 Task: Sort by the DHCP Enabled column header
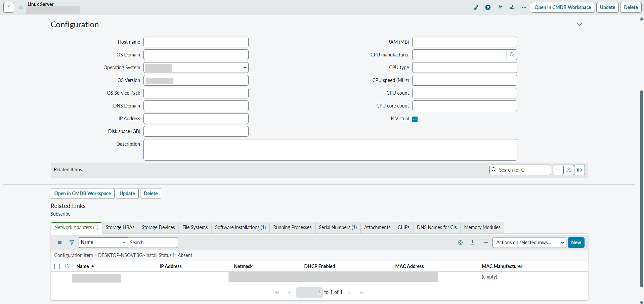pyautogui.click(x=319, y=266)
